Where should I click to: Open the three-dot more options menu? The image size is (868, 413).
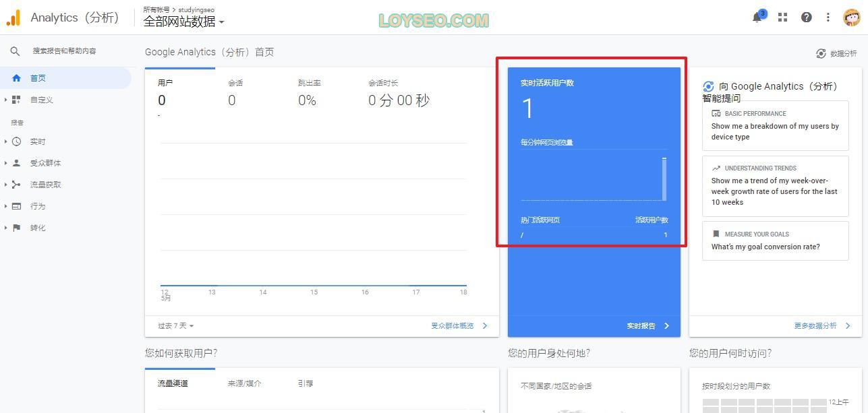828,18
